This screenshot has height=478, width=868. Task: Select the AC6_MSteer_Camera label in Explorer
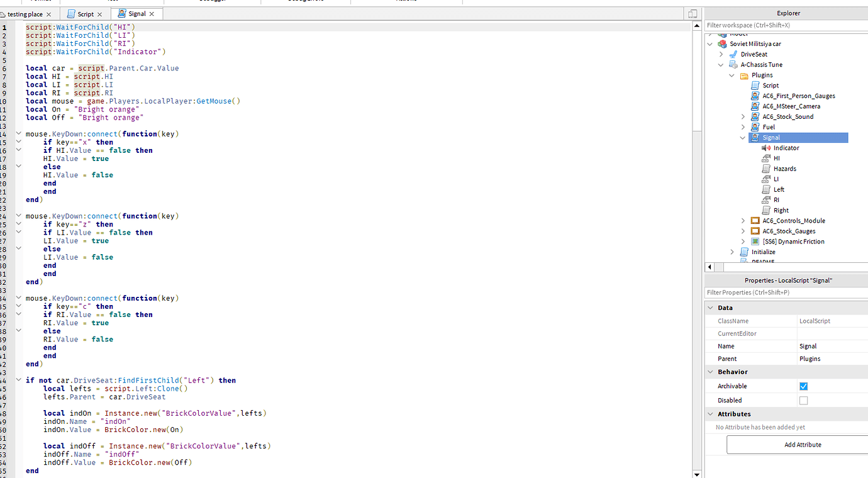791,106
